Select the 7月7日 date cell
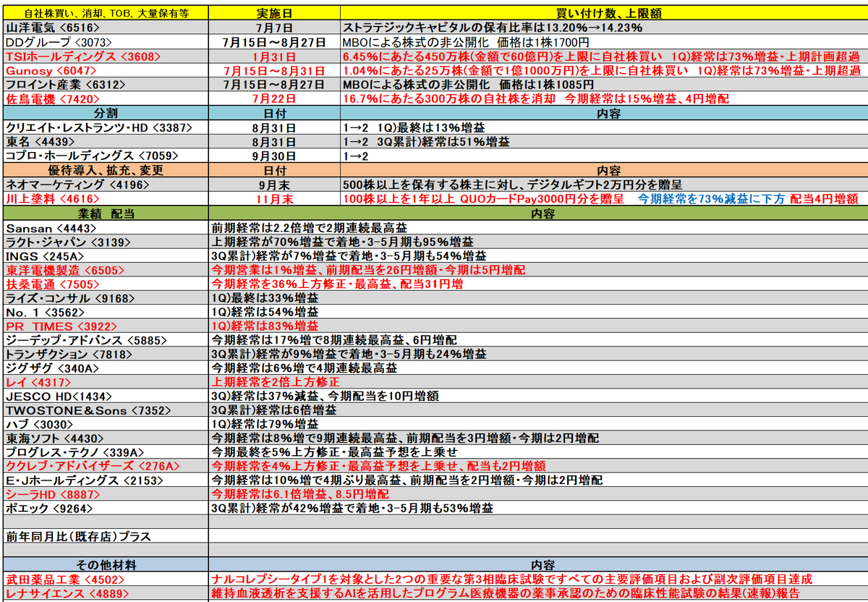This screenshot has height=602, width=868. tap(275, 29)
